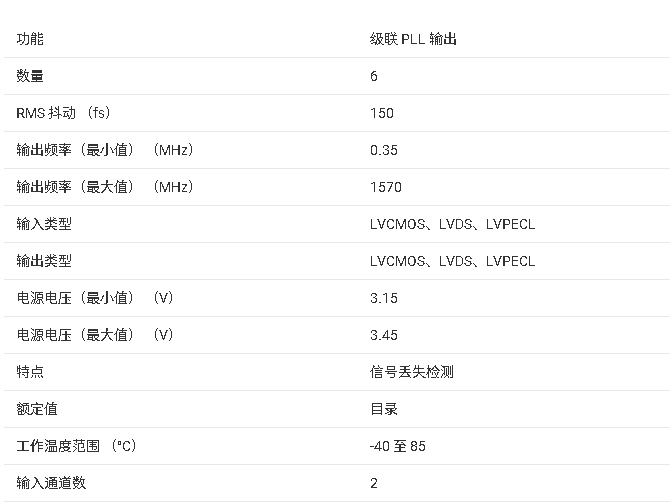The image size is (670, 502).
Task: Select the 级联 PLL 输出 value
Action: pyautogui.click(x=413, y=39)
